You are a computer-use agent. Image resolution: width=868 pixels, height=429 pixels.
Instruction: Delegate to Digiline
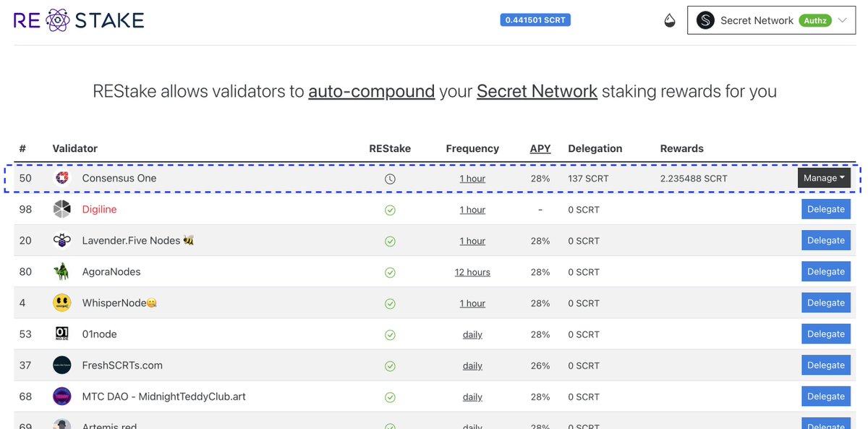pos(826,209)
